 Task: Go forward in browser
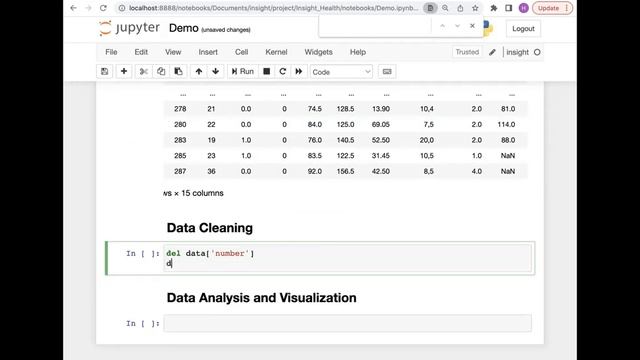pyautogui.click(x=88, y=8)
